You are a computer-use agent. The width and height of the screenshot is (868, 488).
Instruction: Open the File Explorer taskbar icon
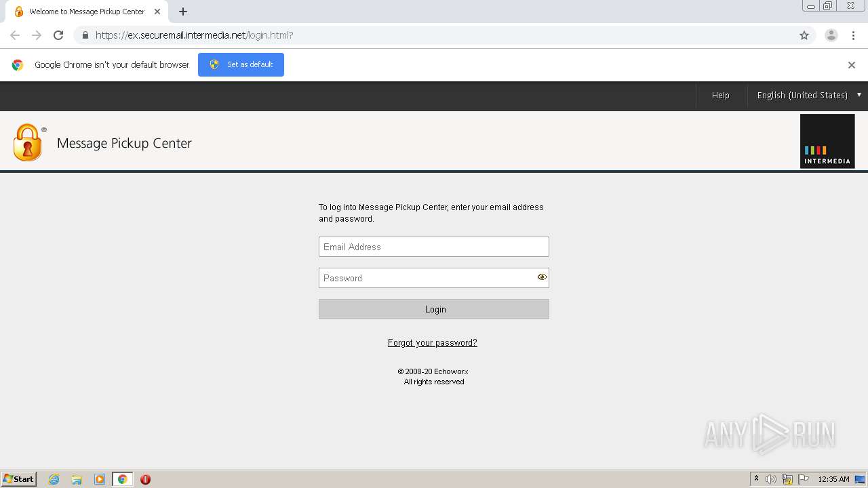click(x=77, y=479)
